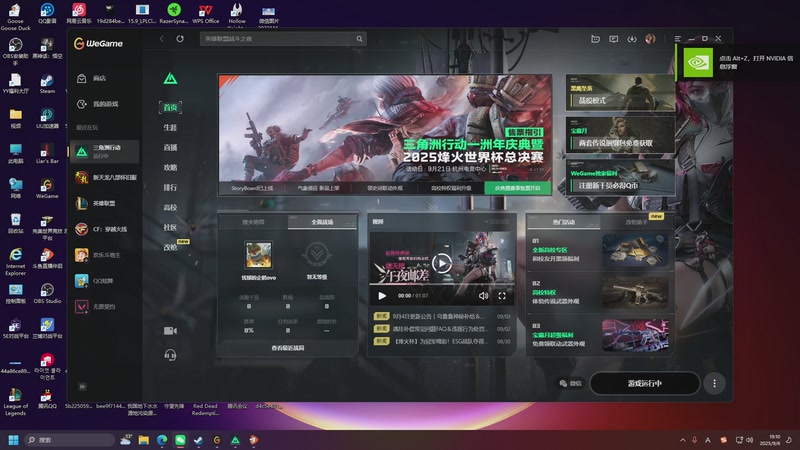Open the WeGame hamburger menu

[678, 39]
